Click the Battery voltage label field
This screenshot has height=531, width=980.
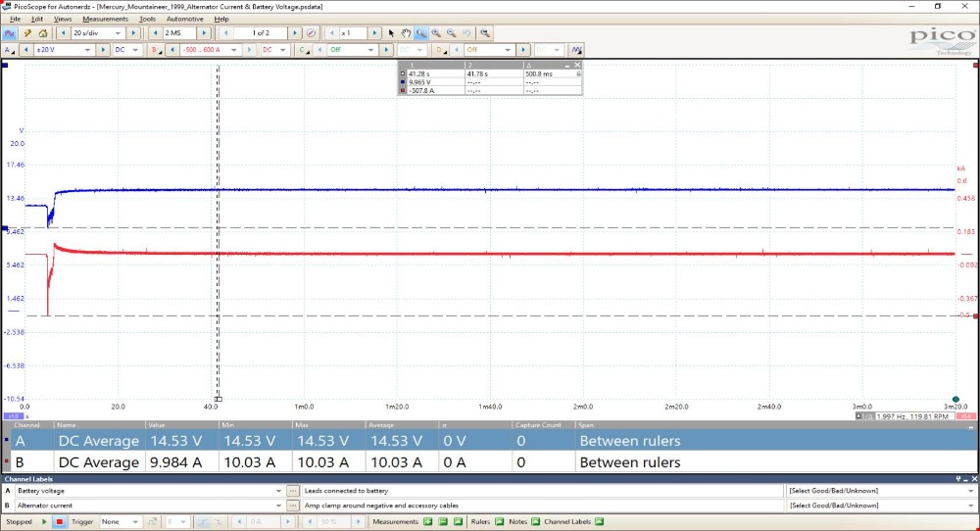click(149, 490)
